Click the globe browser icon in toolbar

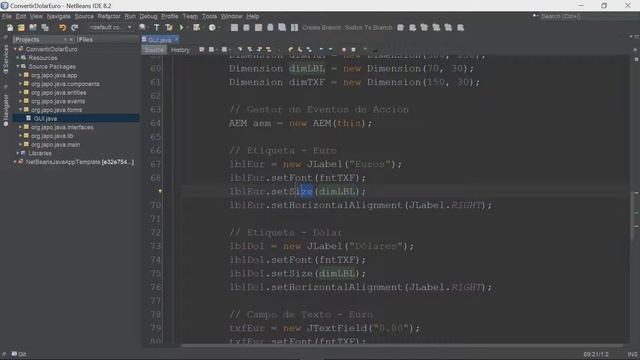[x=142, y=28]
